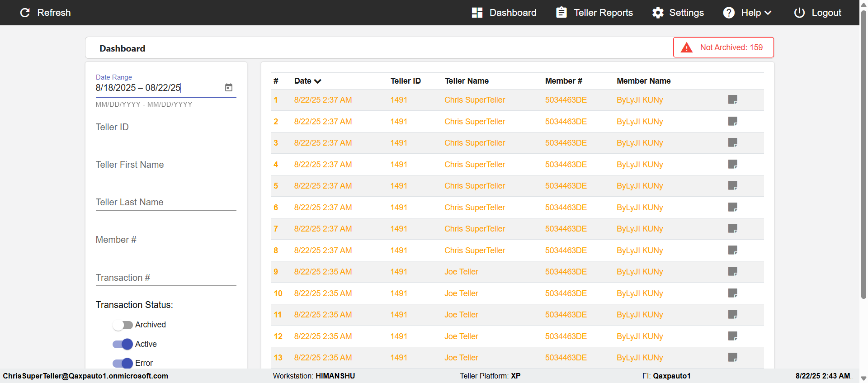Click the red warning triangle icon
The width and height of the screenshot is (868, 383).
(687, 47)
